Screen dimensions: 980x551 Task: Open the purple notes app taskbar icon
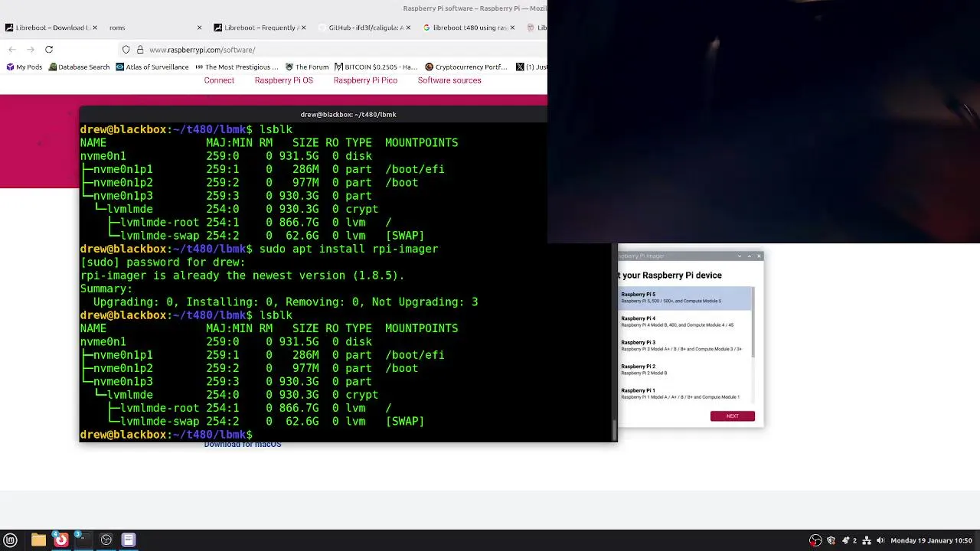point(129,540)
